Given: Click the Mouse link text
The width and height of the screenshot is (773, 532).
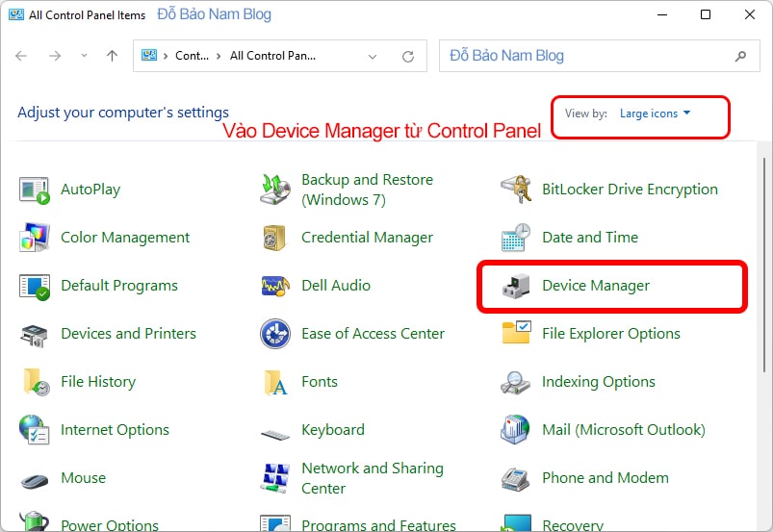Looking at the screenshot, I should (x=84, y=478).
